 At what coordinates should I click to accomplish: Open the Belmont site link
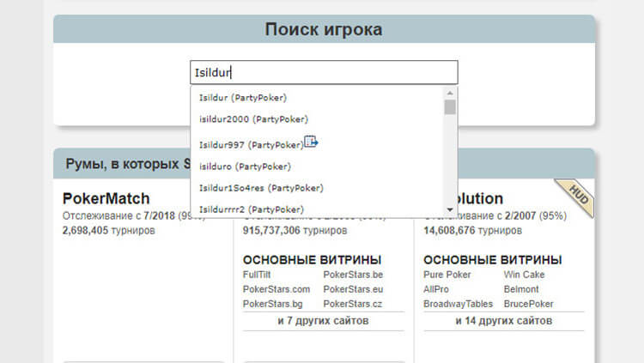(x=521, y=289)
